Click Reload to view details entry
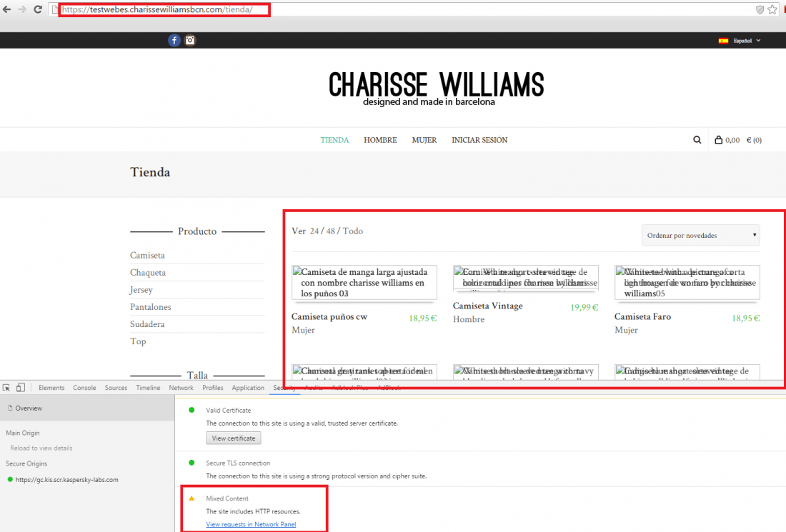The image size is (786, 532). point(41,448)
